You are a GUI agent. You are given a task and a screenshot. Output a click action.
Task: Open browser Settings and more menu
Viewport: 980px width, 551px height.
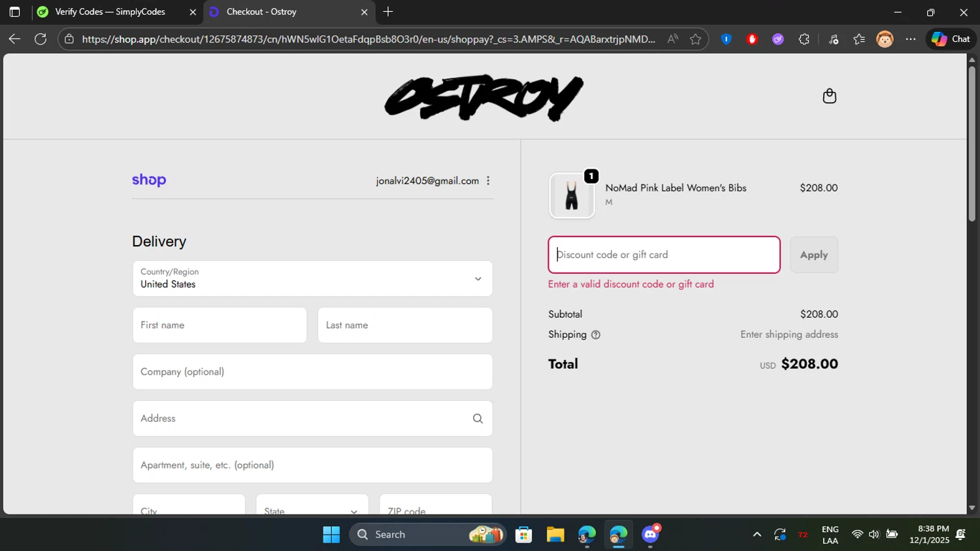[x=911, y=39]
